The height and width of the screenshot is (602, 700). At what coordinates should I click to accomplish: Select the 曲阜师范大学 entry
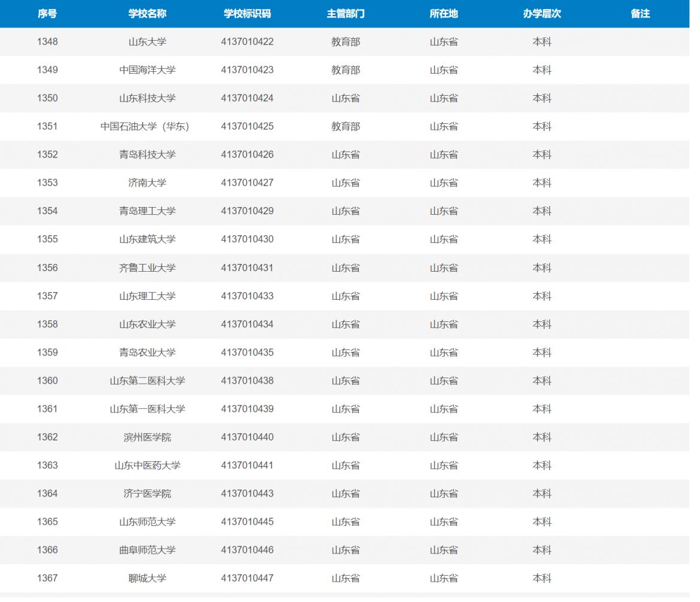147,550
